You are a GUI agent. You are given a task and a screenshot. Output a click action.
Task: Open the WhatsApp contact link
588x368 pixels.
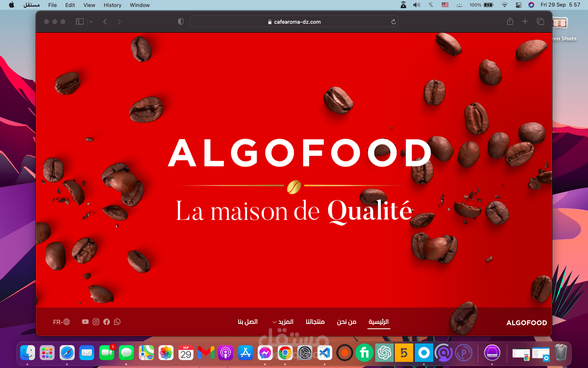[117, 322]
